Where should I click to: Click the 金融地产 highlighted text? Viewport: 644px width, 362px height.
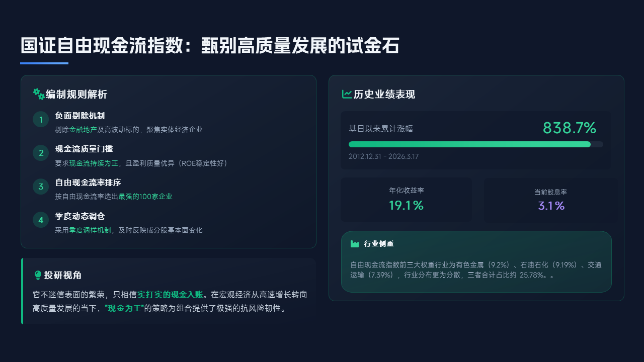coord(83,130)
